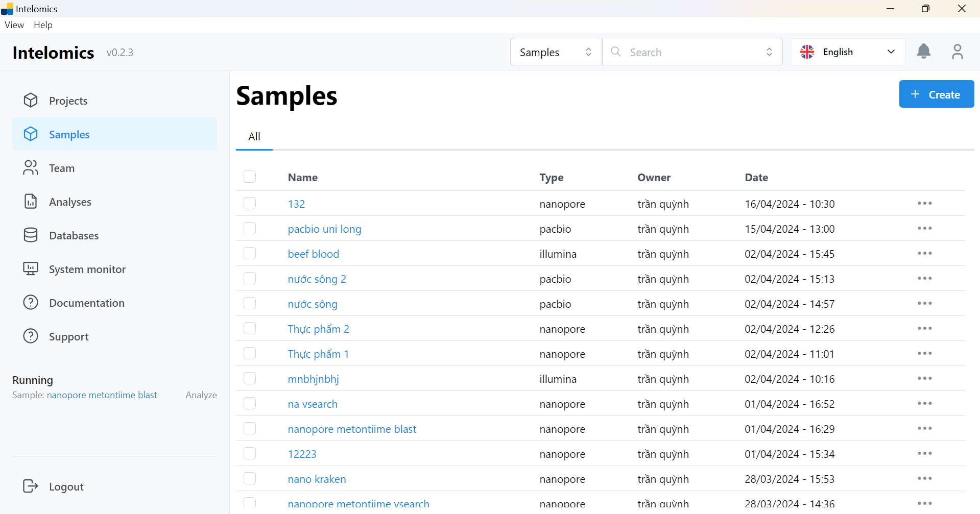Open the English language dropdown
The image size is (980, 514).
coord(847,52)
